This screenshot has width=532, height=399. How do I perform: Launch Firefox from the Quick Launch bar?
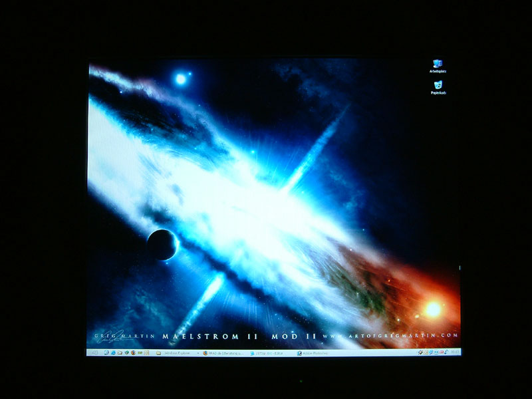coord(132,352)
